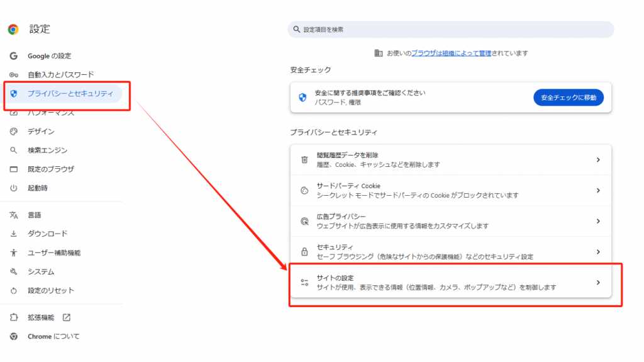
Task: Click the key icon for 自動入力とパスワード
Action: (14, 75)
